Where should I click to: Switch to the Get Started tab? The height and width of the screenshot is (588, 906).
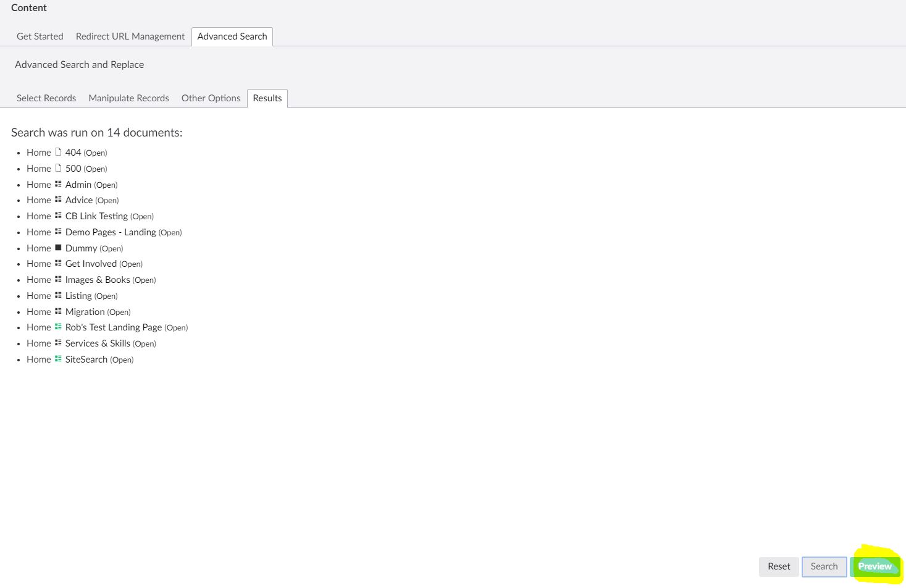point(40,36)
